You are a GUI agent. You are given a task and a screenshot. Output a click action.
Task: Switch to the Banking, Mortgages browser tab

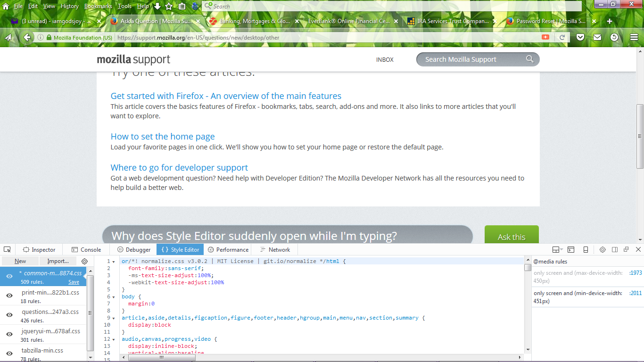click(254, 21)
